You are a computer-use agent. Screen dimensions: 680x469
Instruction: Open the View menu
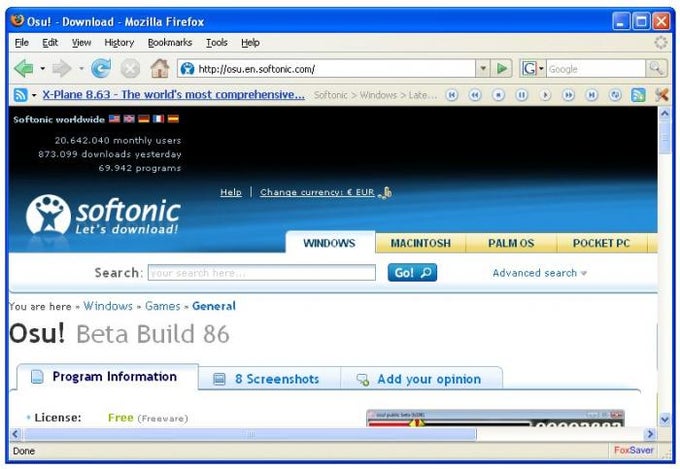point(82,43)
